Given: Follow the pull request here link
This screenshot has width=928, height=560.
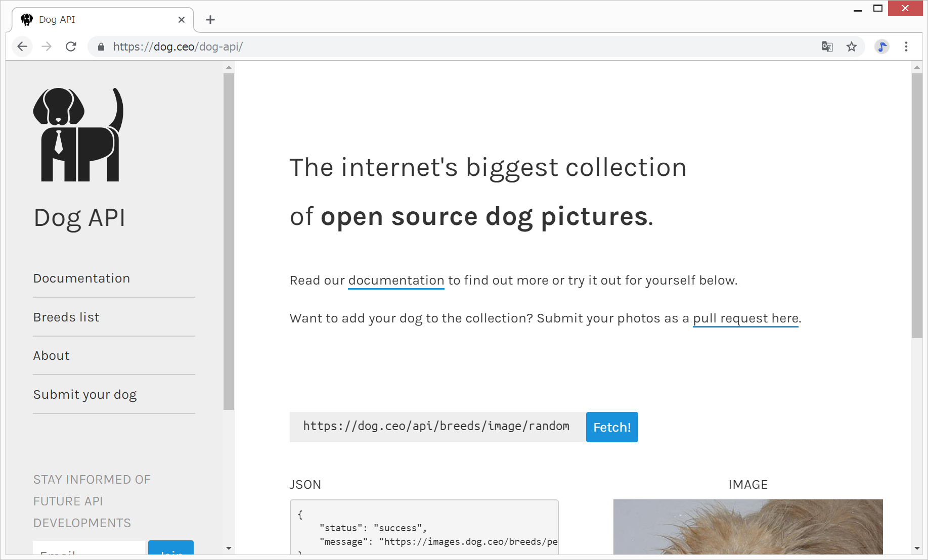Looking at the screenshot, I should (745, 318).
